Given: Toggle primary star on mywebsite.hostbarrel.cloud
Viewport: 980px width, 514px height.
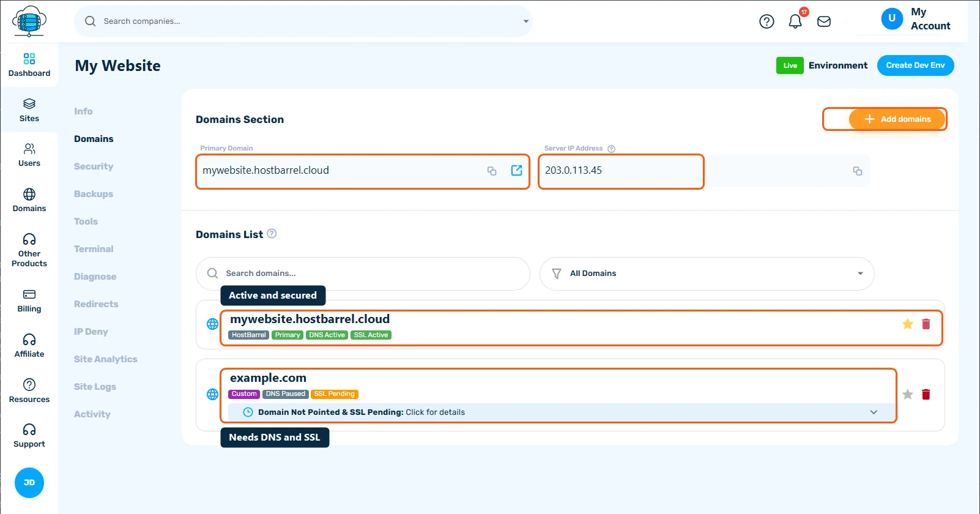Looking at the screenshot, I should click(x=908, y=324).
